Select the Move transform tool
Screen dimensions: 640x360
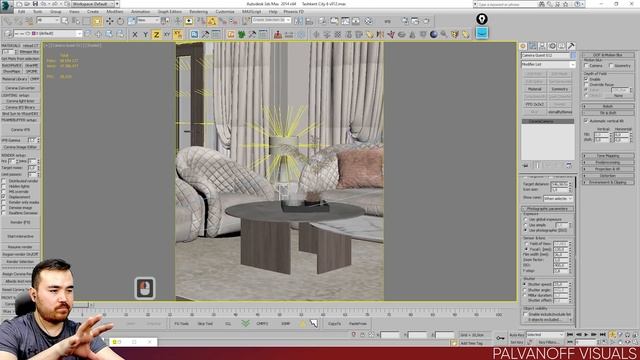[x=109, y=21]
